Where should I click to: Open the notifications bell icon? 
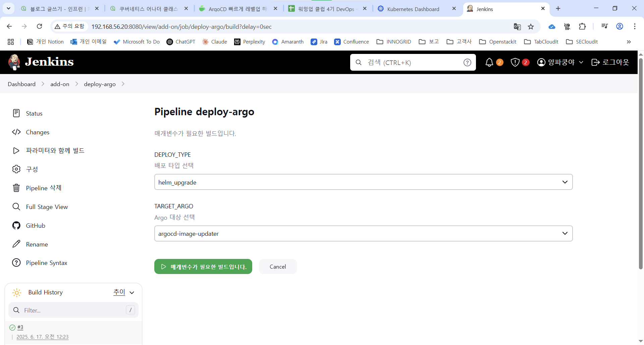[489, 62]
